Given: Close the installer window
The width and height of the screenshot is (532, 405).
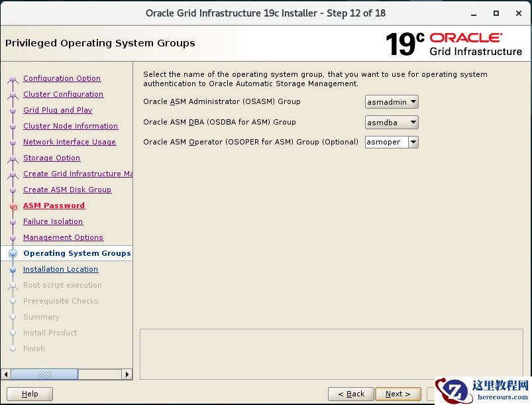Looking at the screenshot, I should 519,13.
